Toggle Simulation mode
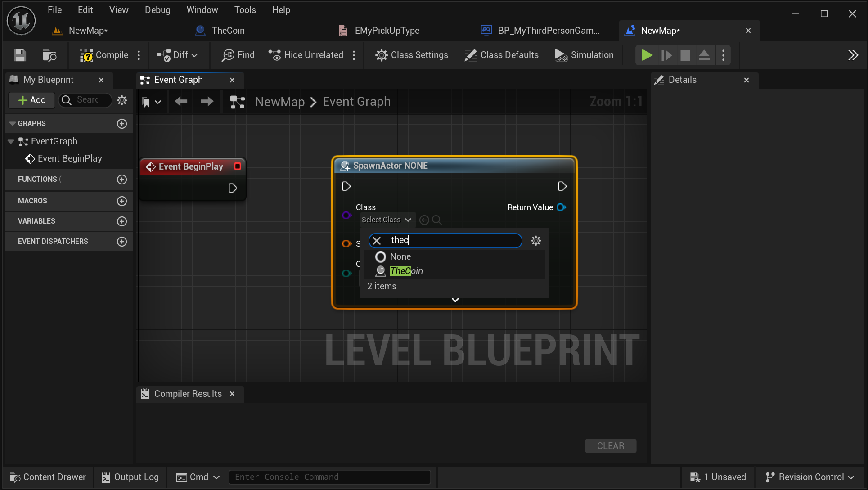 (x=584, y=55)
